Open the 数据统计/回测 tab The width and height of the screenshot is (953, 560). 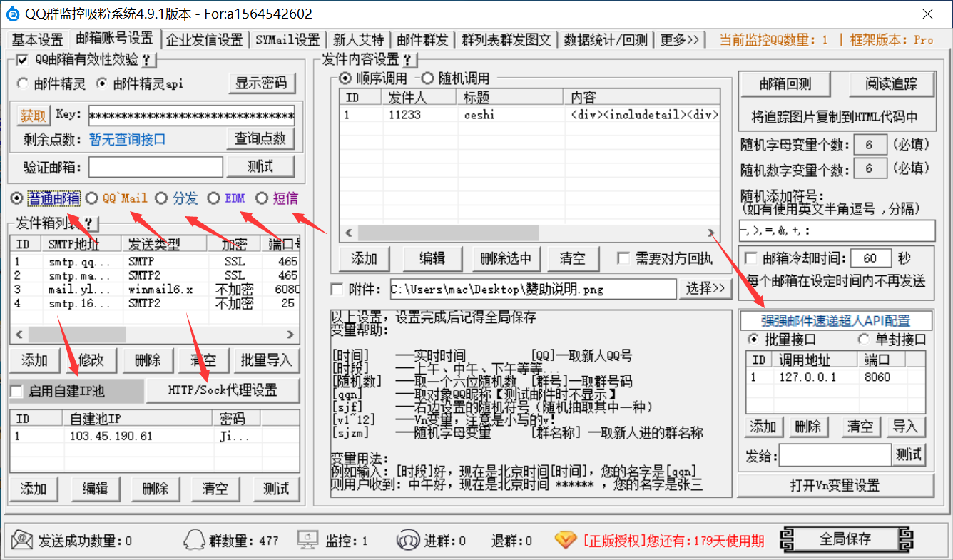pos(606,40)
